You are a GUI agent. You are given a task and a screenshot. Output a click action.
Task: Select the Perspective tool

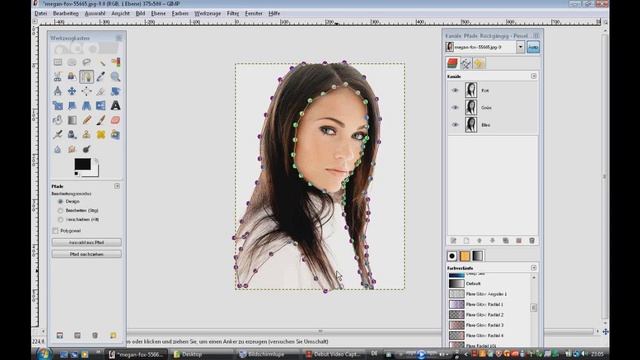pos(87,106)
